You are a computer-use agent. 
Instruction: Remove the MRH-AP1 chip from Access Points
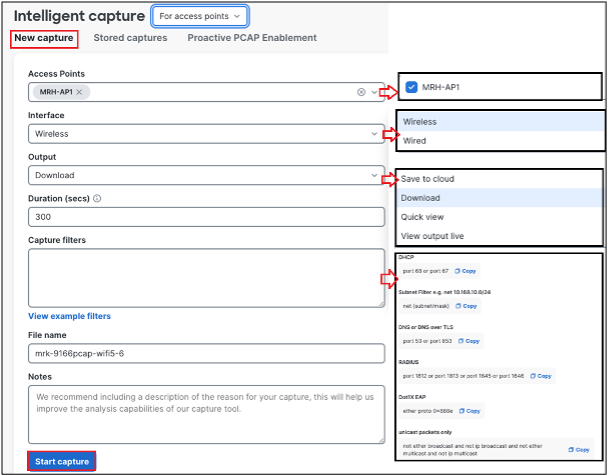coord(81,92)
